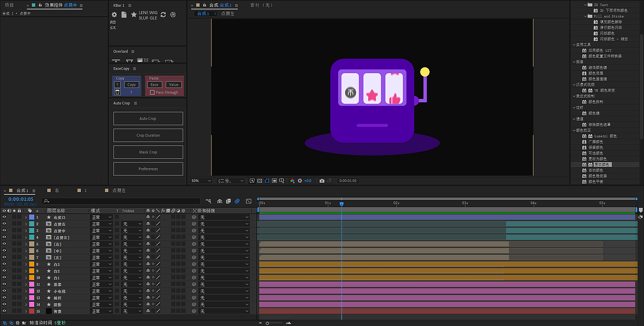Collapse the 颜色校正 effects category

574,131
